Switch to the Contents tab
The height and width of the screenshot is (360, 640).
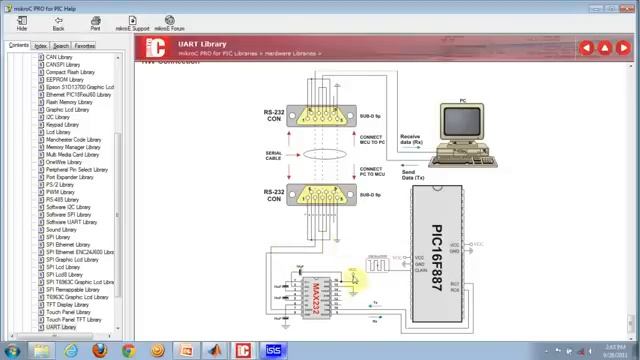[19, 45]
